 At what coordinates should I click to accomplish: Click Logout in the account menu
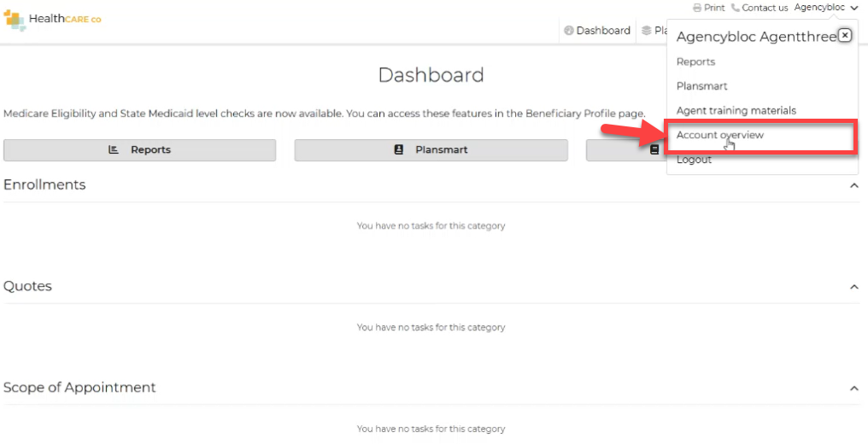(x=694, y=160)
